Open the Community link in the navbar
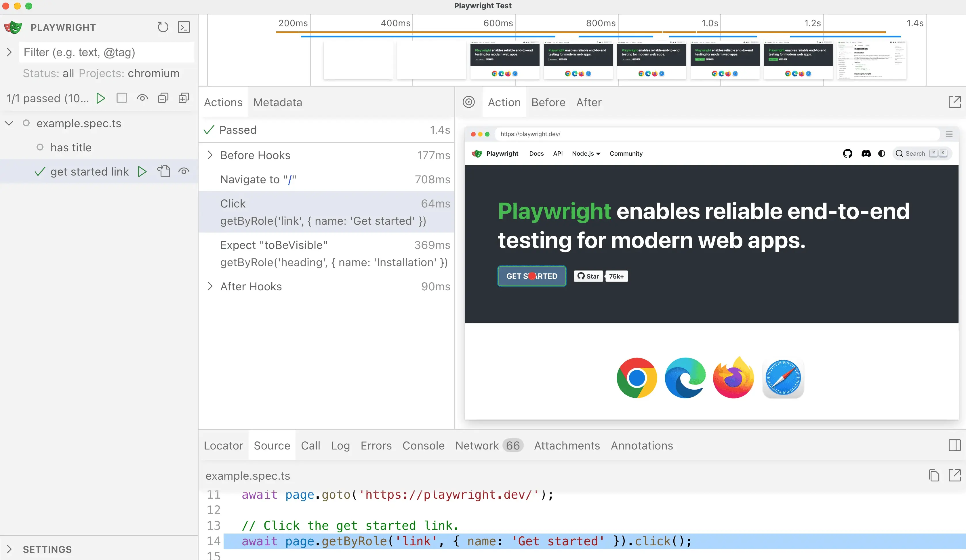Image resolution: width=966 pixels, height=560 pixels. coord(626,153)
